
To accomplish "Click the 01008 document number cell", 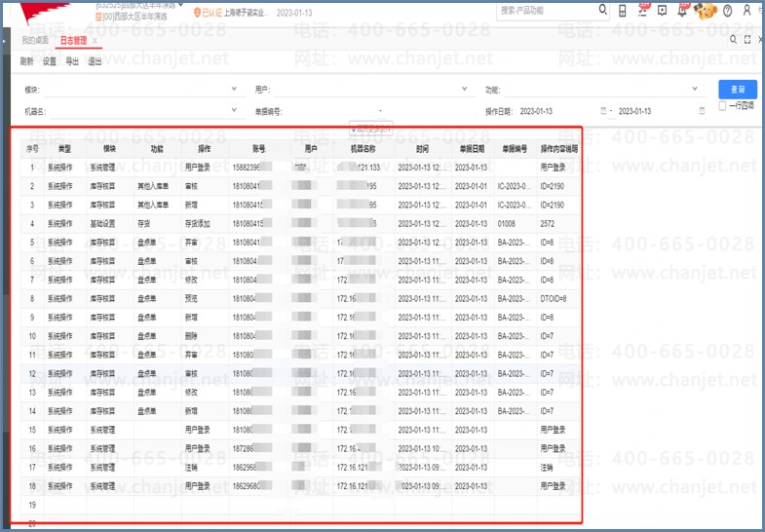I will pos(507,223).
